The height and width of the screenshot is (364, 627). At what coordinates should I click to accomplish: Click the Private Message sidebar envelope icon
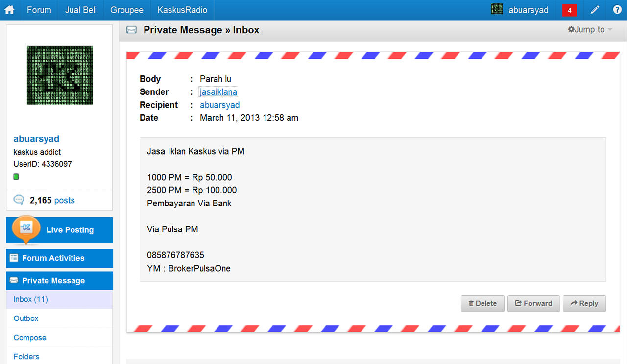[14, 280]
